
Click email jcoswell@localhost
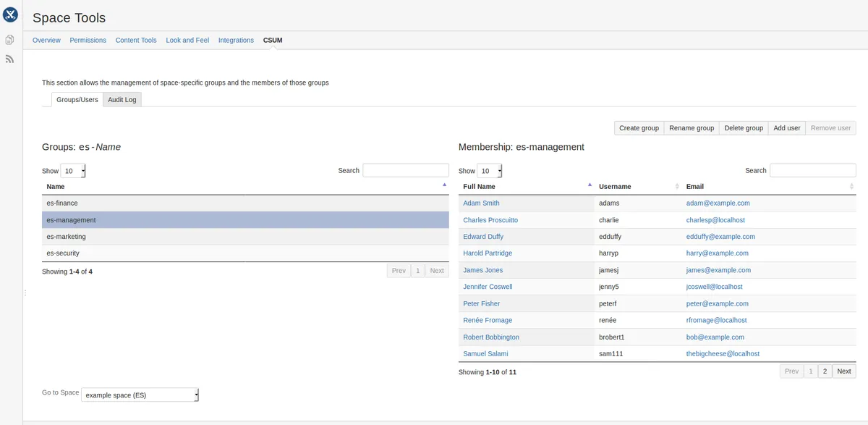[x=715, y=287]
